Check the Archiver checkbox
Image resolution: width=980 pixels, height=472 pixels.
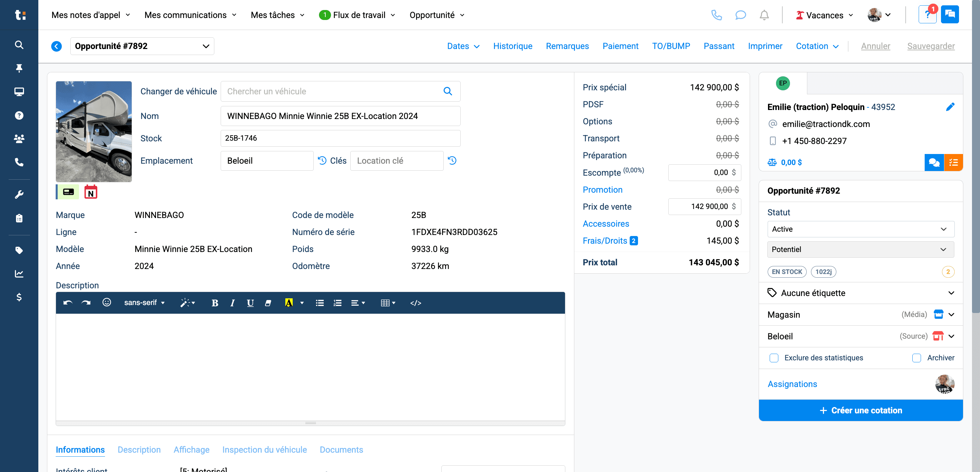(x=916, y=358)
